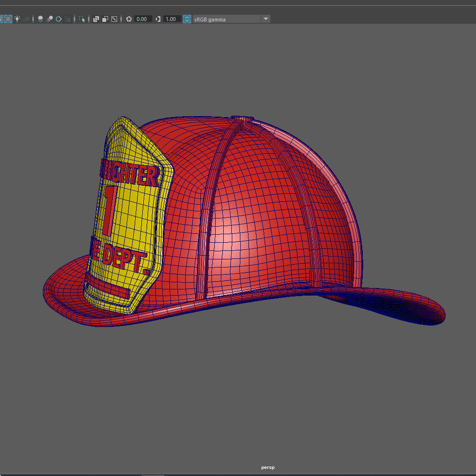This screenshot has height=476, width=476.
Task: Click the persp camera label
Action: (x=268, y=467)
